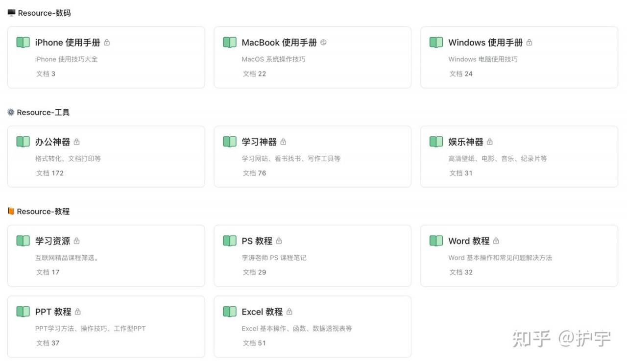Click the 文档 172 count on 办公神器 card
Viewport: 627px width, 364px height.
click(50, 173)
